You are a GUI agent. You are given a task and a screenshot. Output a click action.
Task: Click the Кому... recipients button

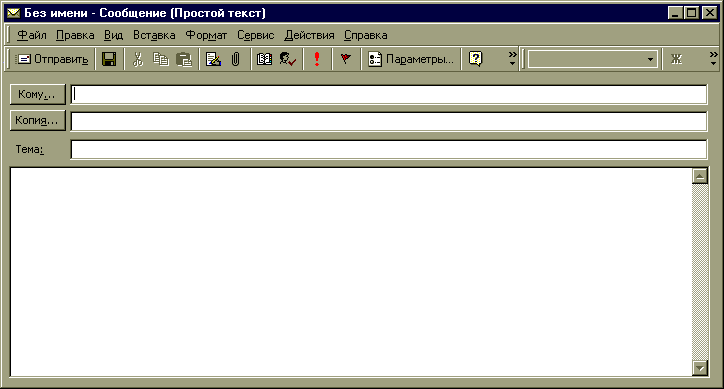click(x=37, y=94)
